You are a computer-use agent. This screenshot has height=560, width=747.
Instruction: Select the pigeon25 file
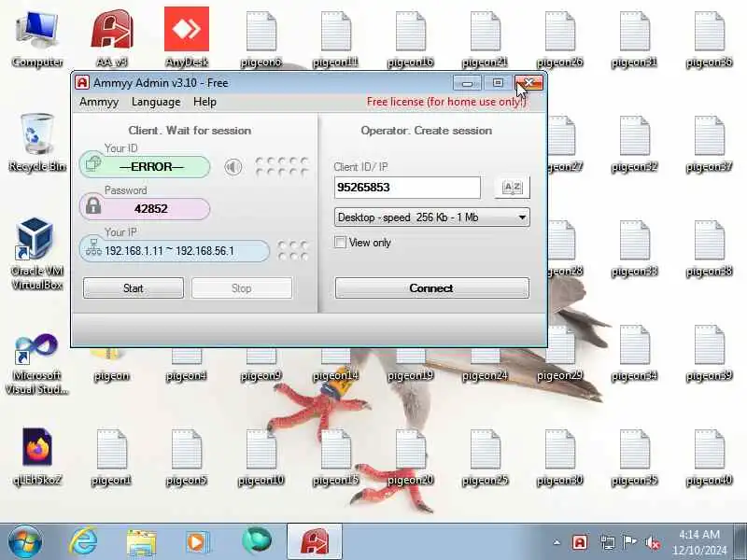click(485, 458)
